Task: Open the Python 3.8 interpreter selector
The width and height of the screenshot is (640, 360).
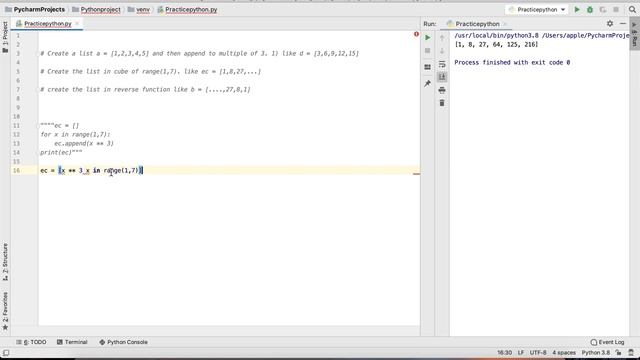Action: 596,353
